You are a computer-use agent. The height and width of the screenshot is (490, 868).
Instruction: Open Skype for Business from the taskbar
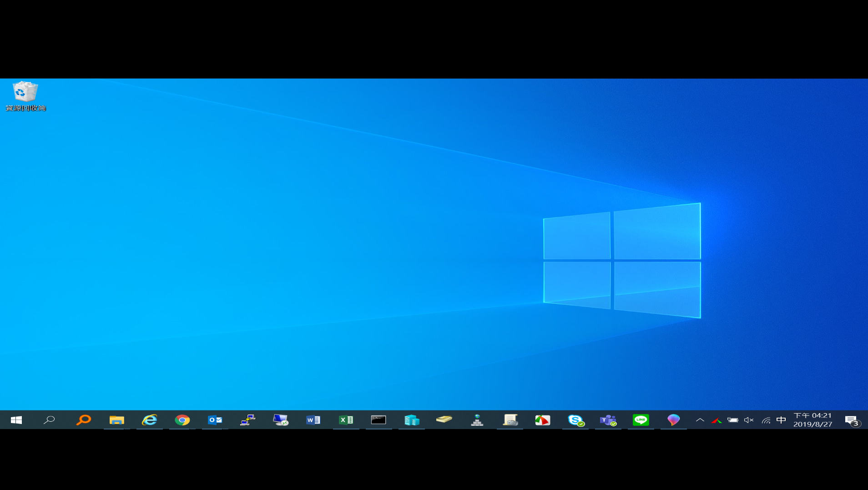click(575, 420)
